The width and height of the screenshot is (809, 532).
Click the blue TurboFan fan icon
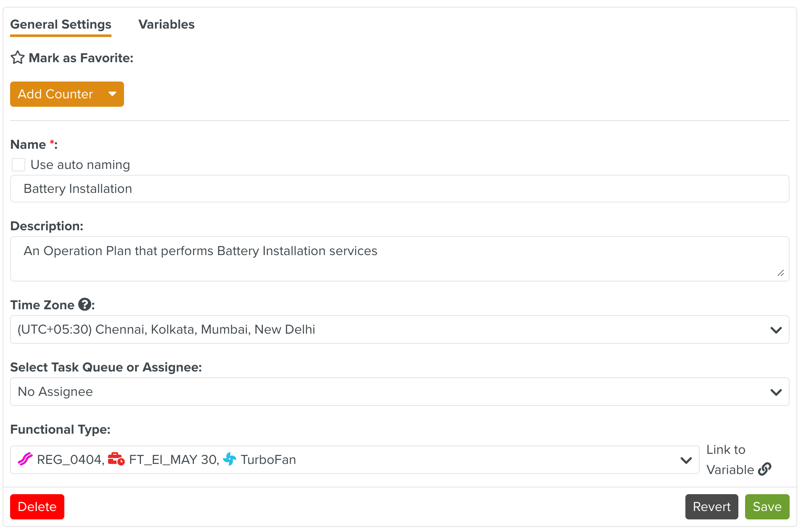[x=230, y=459]
